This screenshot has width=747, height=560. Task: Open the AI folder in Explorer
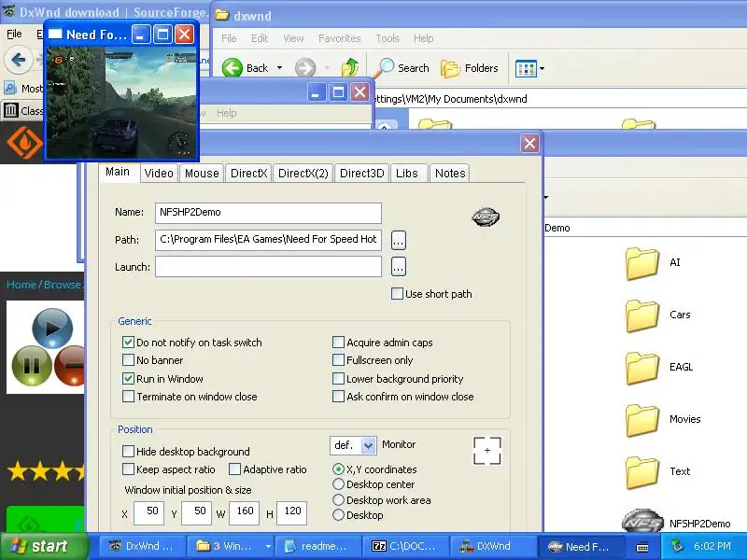pos(642,263)
